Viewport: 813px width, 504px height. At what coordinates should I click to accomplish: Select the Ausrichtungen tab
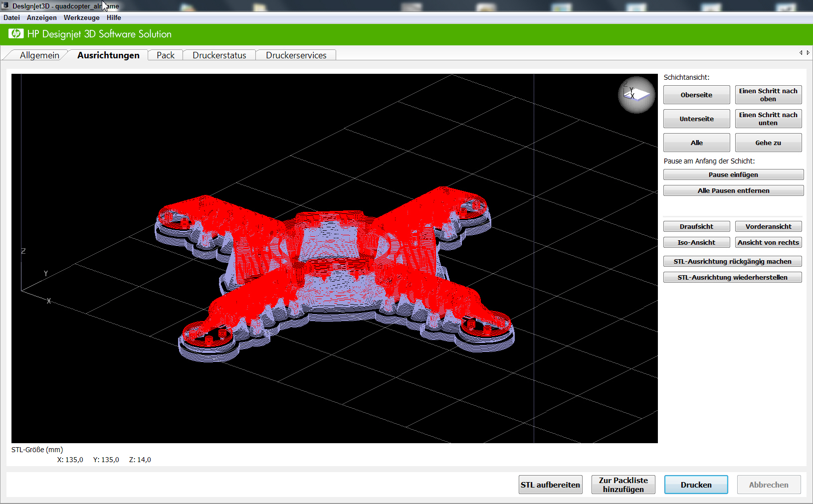(108, 55)
